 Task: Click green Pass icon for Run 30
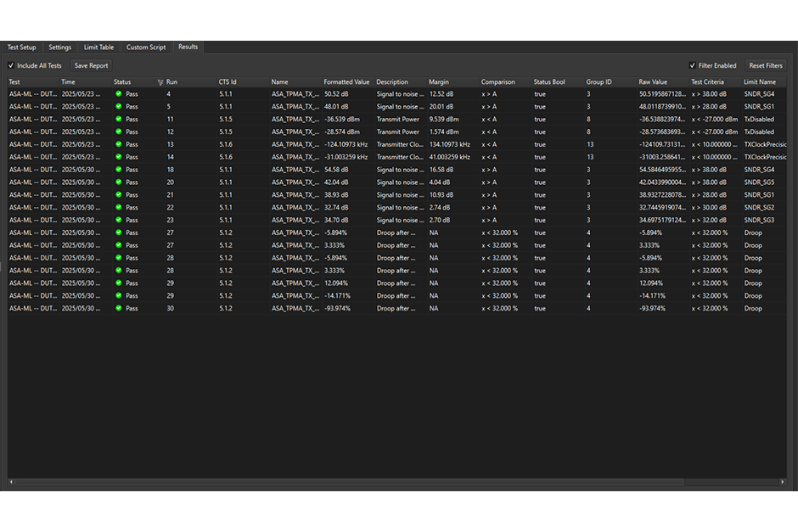[119, 309]
